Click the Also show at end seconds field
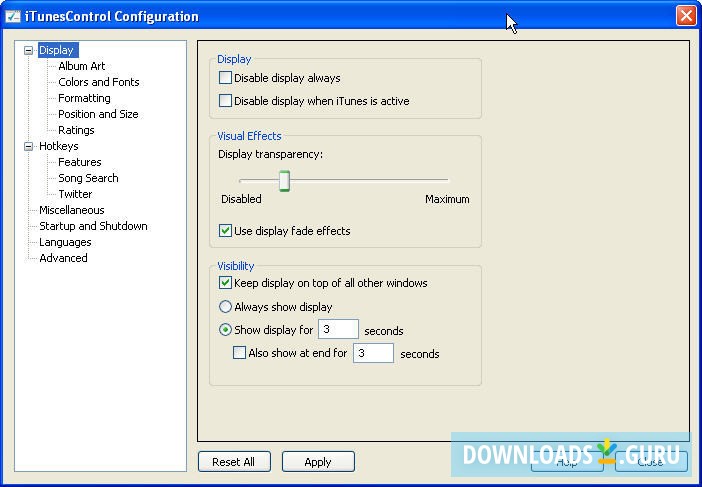 point(373,353)
